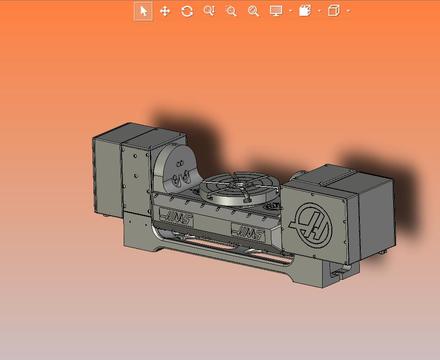
Task: Click the clipboard-style scene icon
Action: pos(305,11)
